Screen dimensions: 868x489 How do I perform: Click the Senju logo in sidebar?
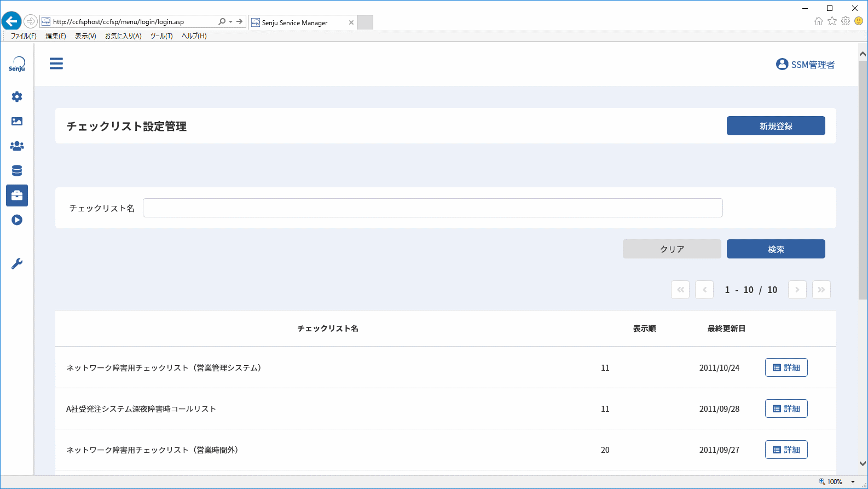pyautogui.click(x=17, y=64)
